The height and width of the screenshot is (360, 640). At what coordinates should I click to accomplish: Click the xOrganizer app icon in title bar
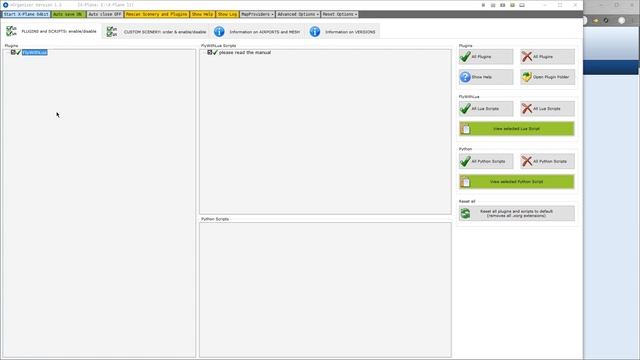point(6,5)
